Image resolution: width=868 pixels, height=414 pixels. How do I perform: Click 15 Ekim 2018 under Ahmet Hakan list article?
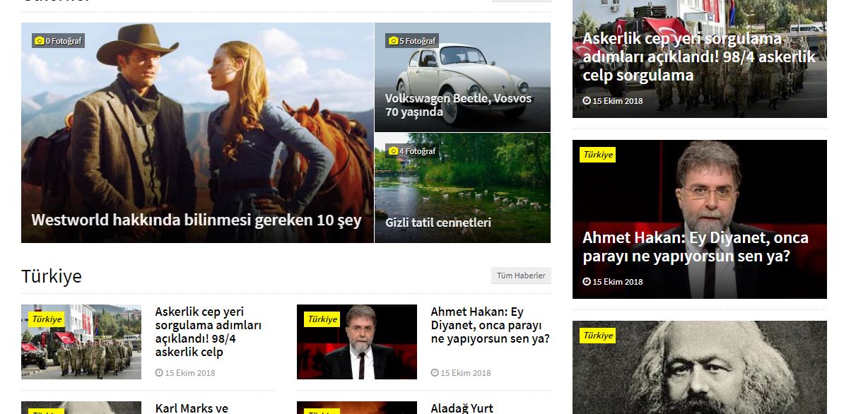466,373
